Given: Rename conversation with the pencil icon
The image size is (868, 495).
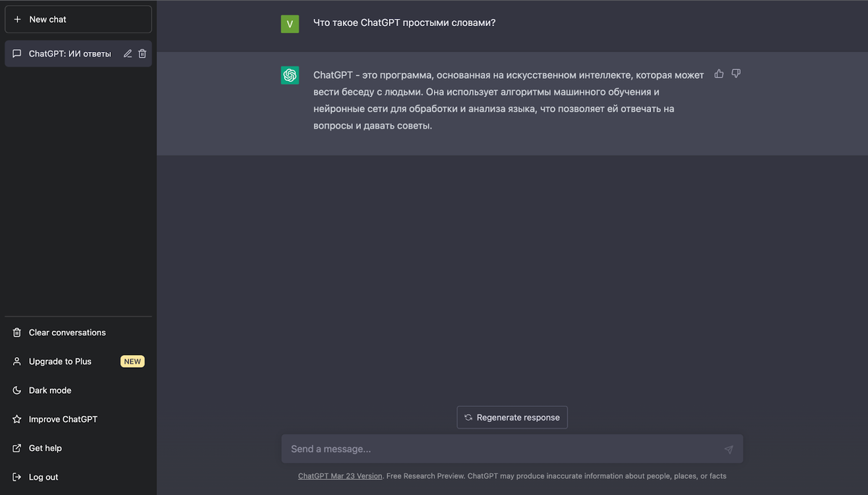Looking at the screenshot, I should [128, 53].
